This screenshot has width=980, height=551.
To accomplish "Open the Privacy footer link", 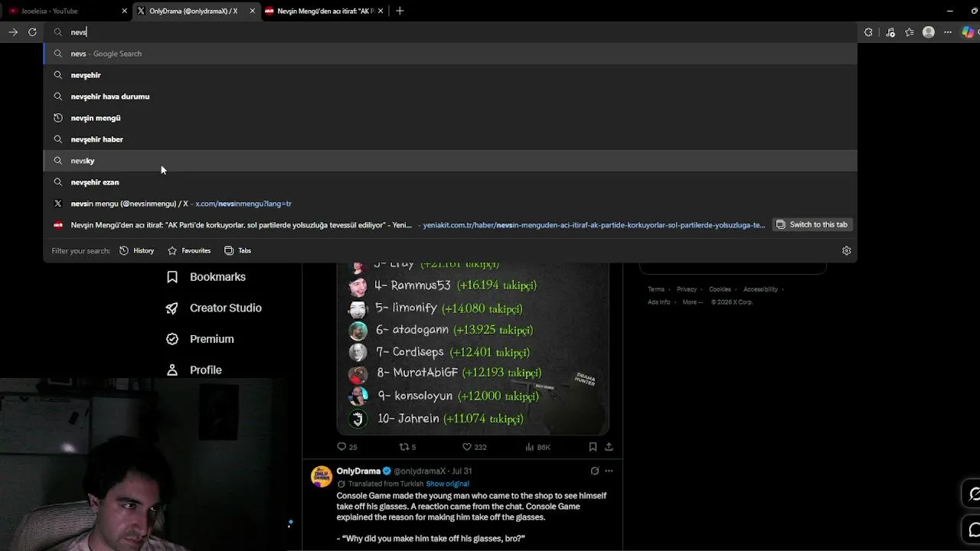I will (687, 289).
